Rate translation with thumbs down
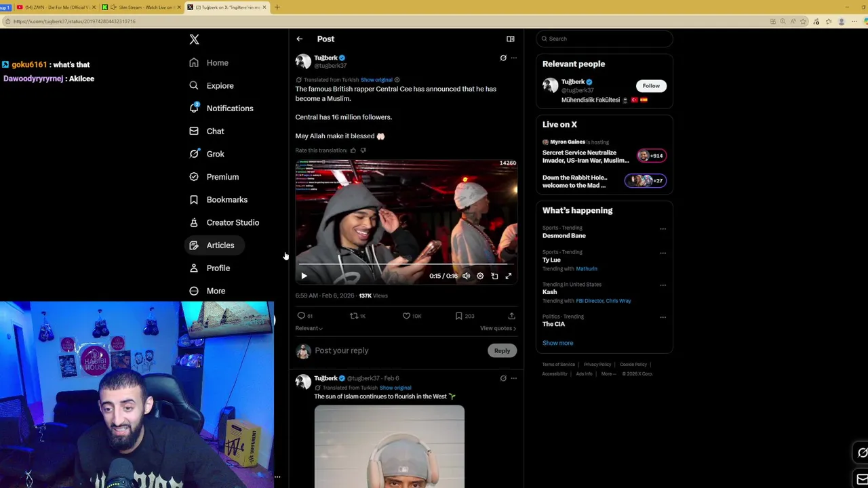Image resolution: width=868 pixels, height=488 pixels. (363, 150)
